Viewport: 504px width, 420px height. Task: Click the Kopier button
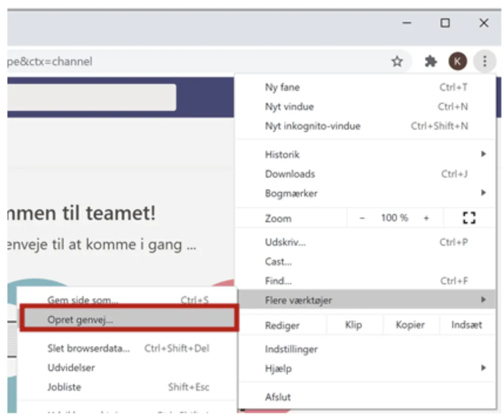coord(410,325)
